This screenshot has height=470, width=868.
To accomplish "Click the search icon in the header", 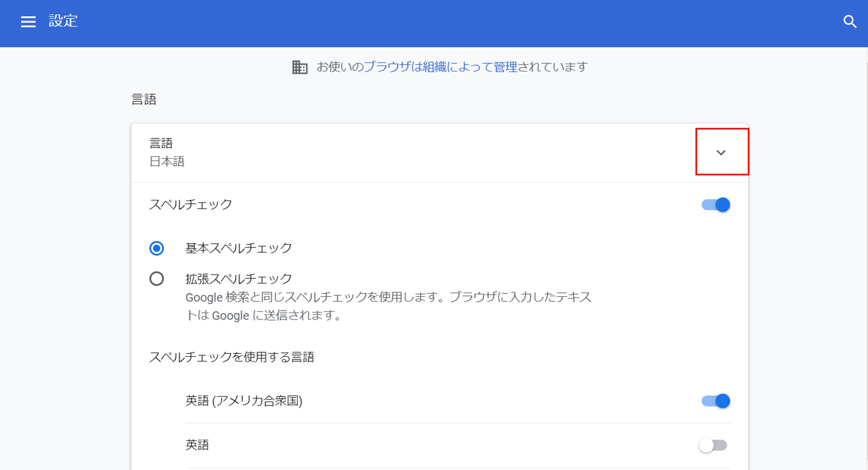I will pos(850,21).
